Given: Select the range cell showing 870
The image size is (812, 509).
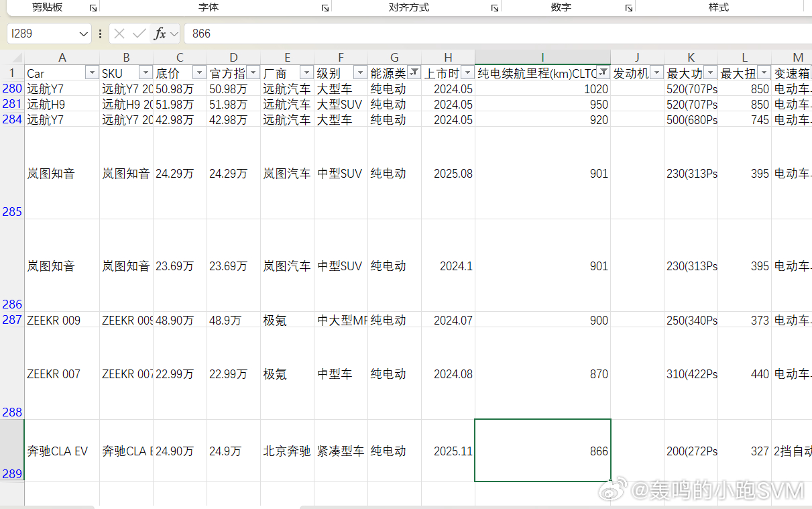Looking at the screenshot, I should (542, 374).
